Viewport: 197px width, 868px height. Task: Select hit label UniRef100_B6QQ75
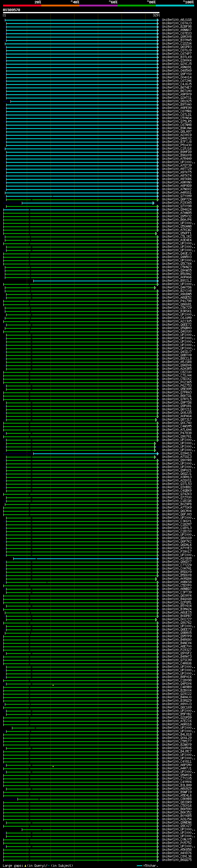[x=177, y=860]
